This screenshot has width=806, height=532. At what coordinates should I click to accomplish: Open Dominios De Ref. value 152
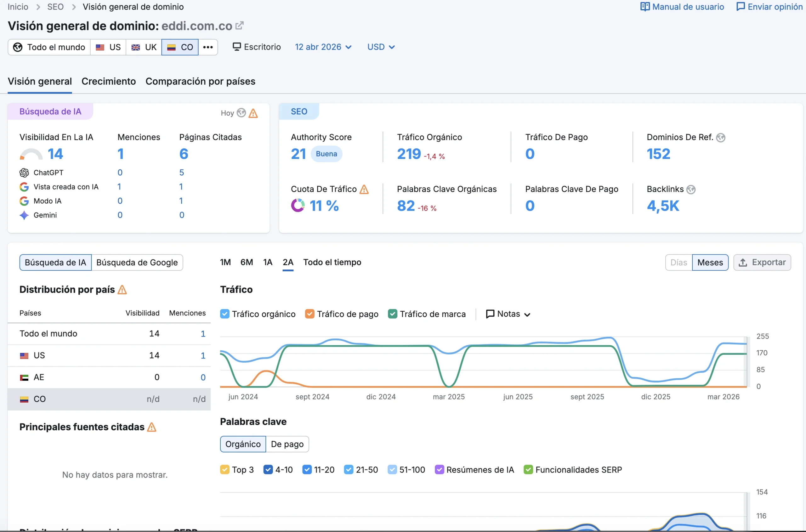click(658, 154)
